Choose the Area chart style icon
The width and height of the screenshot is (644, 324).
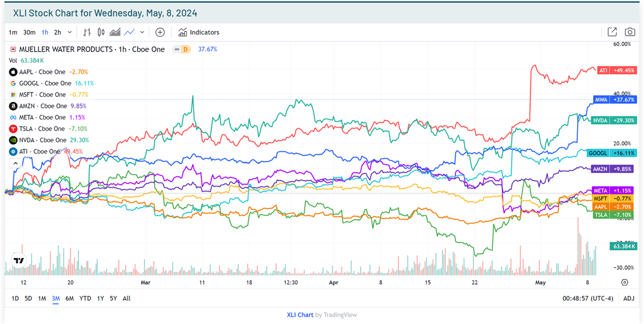coord(115,32)
